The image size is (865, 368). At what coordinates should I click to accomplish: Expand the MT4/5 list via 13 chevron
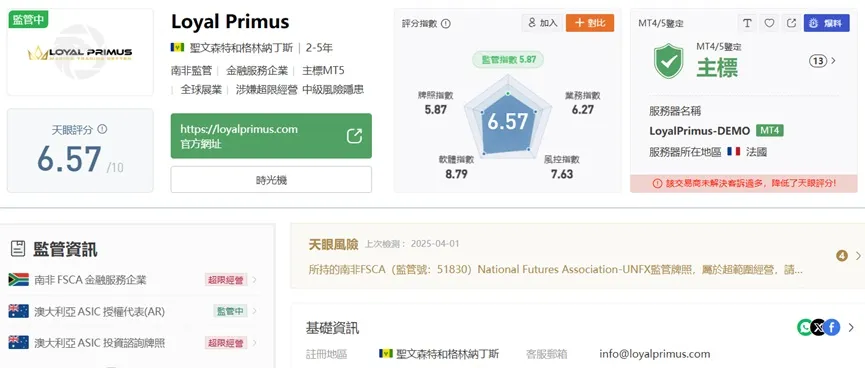tap(833, 61)
